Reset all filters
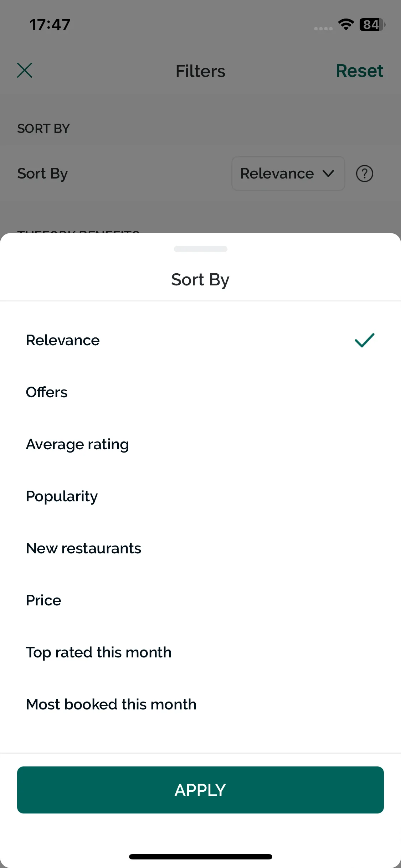Image resolution: width=401 pixels, height=868 pixels. [359, 71]
